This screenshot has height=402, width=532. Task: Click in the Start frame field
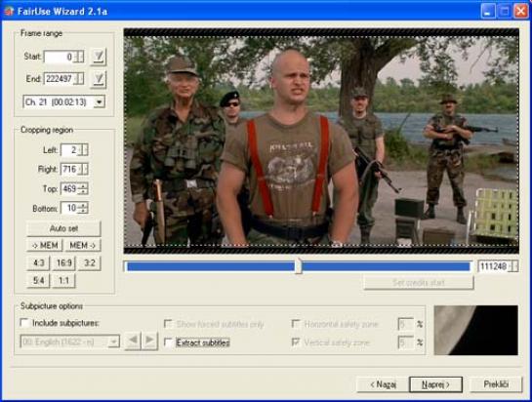pos(60,57)
